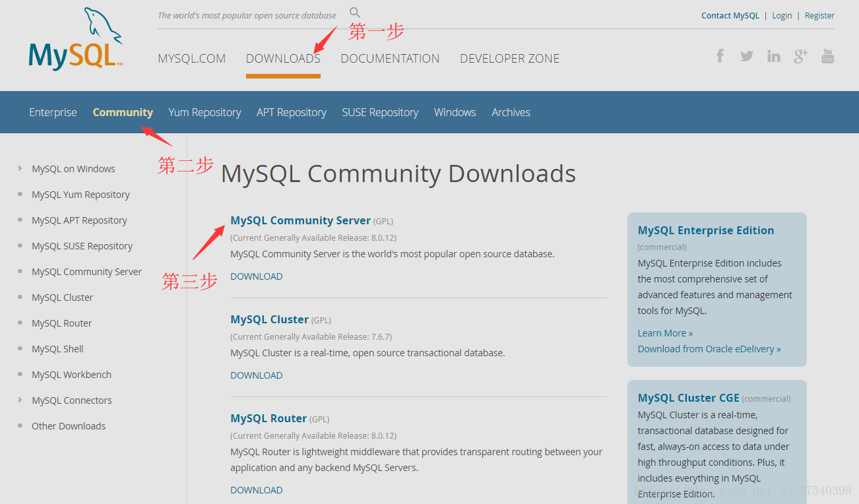
Task: Select the 'MySQL Community Downloads' page heading
Action: pyautogui.click(x=398, y=173)
